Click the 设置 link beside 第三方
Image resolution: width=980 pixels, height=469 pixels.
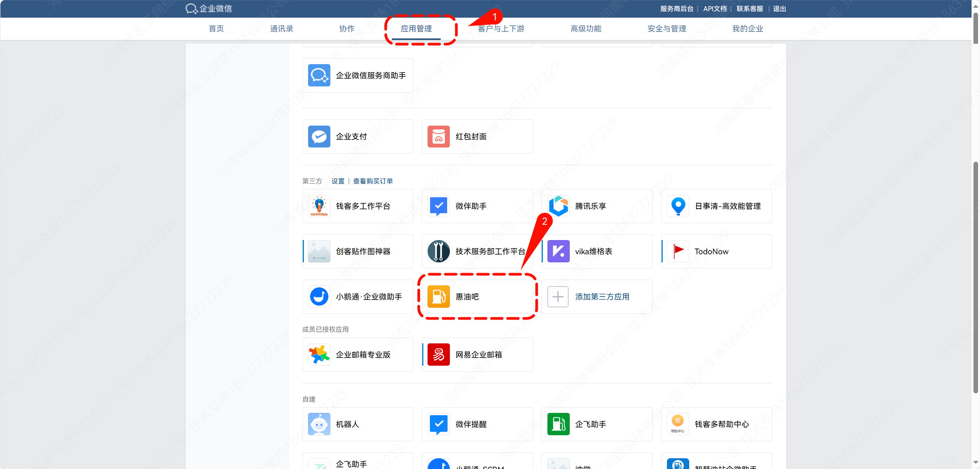(338, 181)
